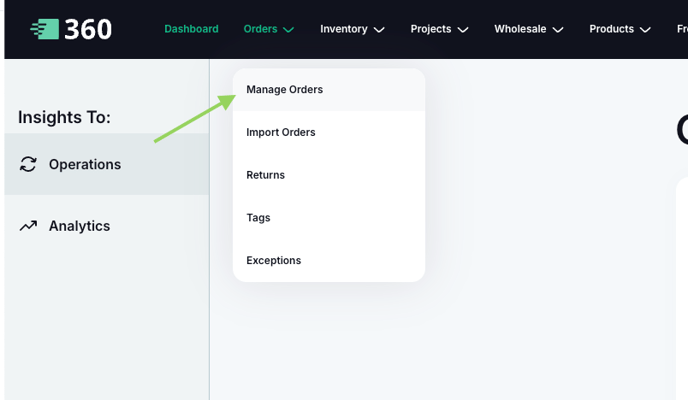Expand the Projects dropdown chevron
Screen dimensions: 688x400
(x=463, y=30)
